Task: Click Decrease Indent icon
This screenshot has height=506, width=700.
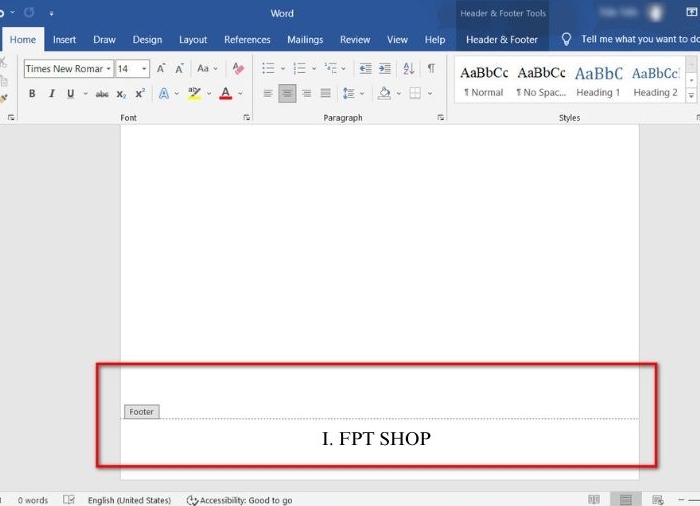Action: [366, 69]
